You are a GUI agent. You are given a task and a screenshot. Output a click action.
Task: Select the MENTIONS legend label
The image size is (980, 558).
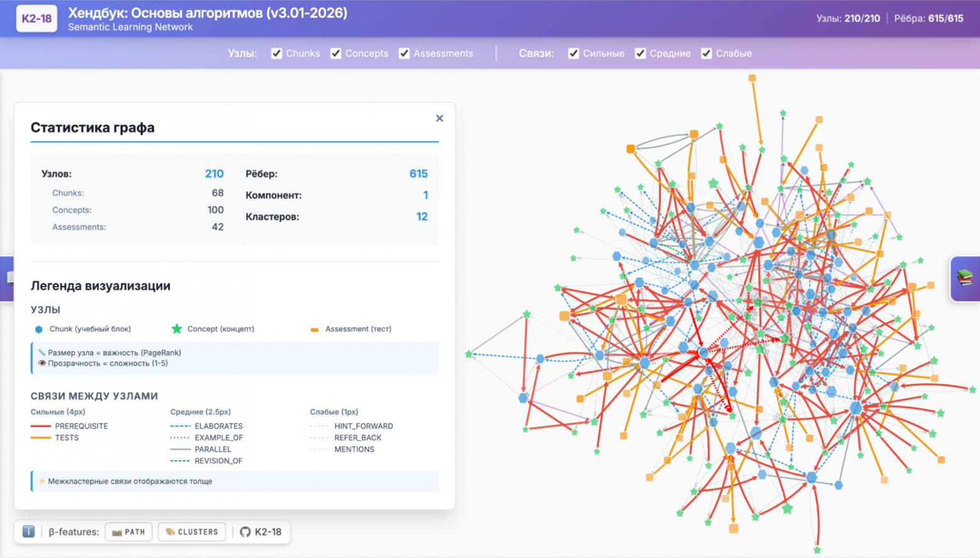[x=354, y=449]
